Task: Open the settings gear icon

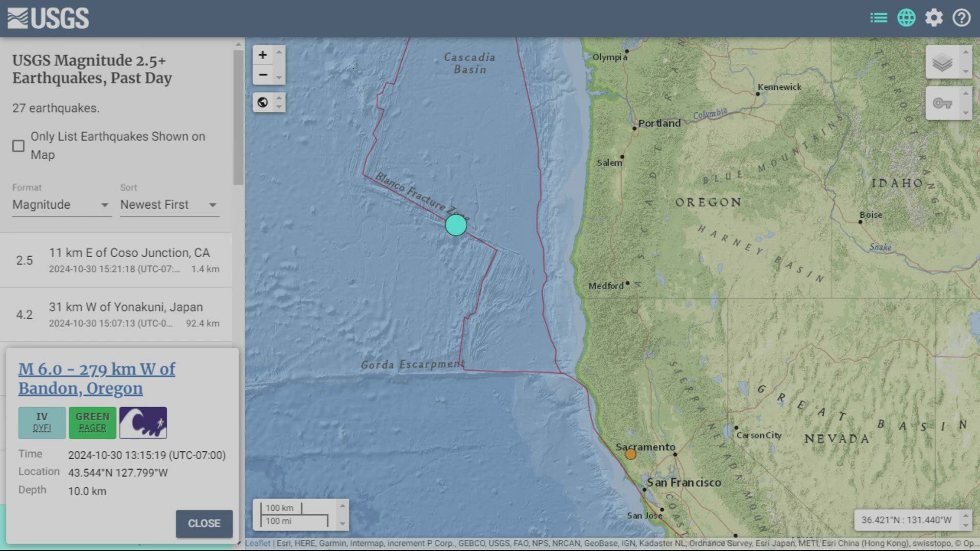Action: coord(934,17)
